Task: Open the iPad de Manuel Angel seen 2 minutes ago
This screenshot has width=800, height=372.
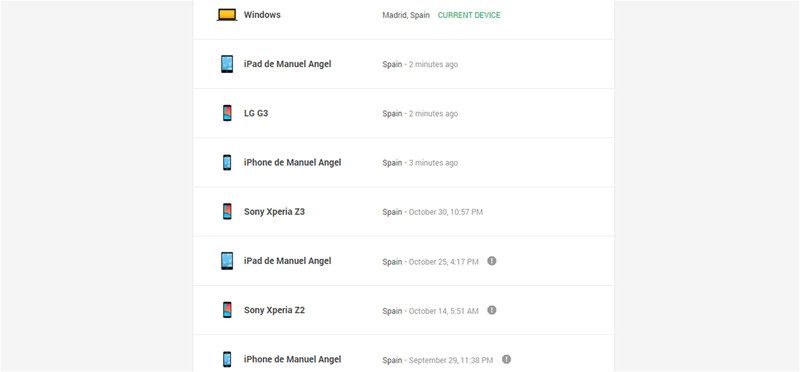Action: pyautogui.click(x=404, y=64)
